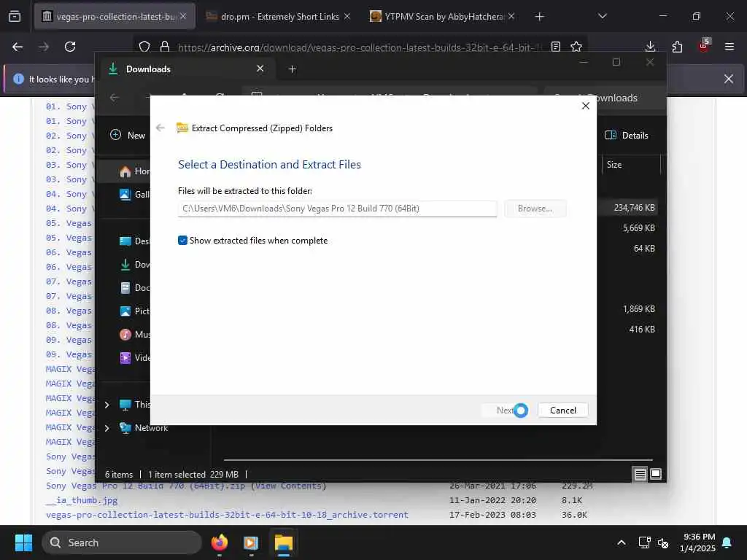Click taskbar Search box

pos(122,542)
